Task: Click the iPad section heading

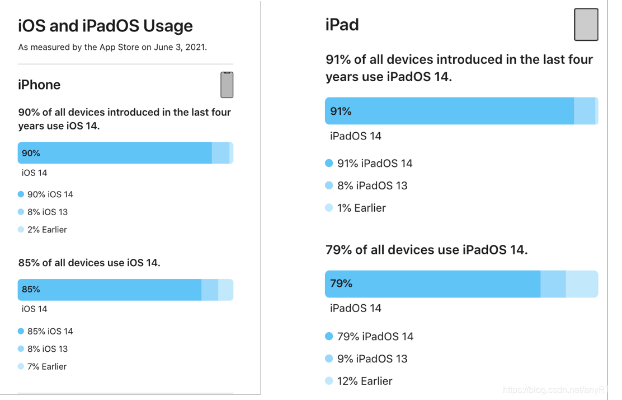Action: [x=343, y=24]
